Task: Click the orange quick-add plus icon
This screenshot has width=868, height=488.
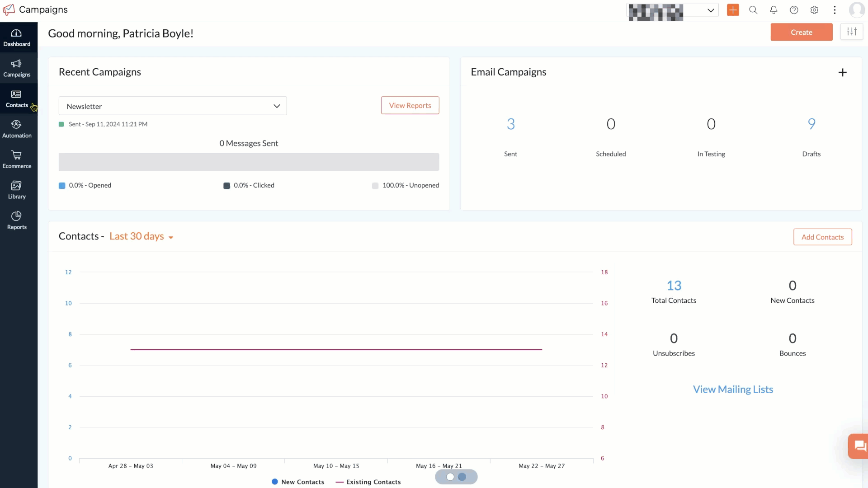Action: pyautogui.click(x=733, y=10)
